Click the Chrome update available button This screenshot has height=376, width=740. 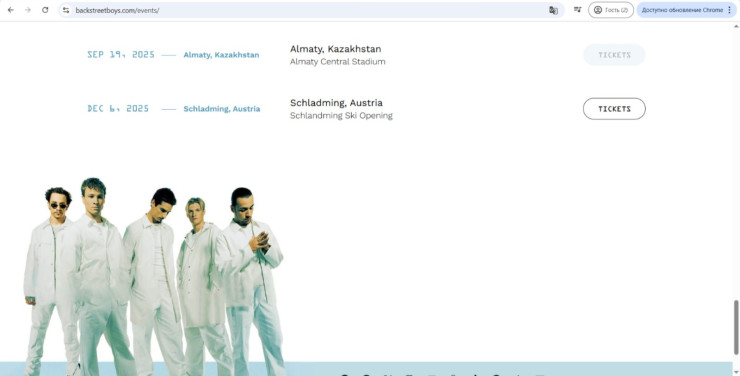pos(682,10)
